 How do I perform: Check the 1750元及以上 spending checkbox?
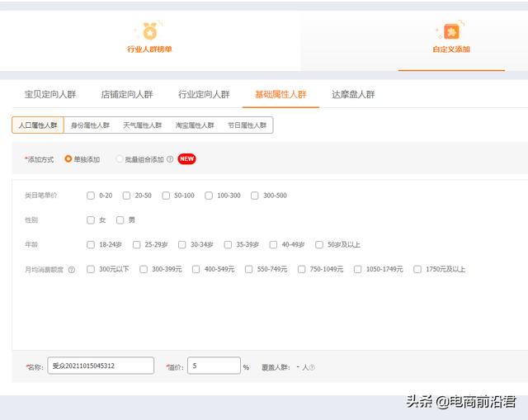click(x=418, y=269)
